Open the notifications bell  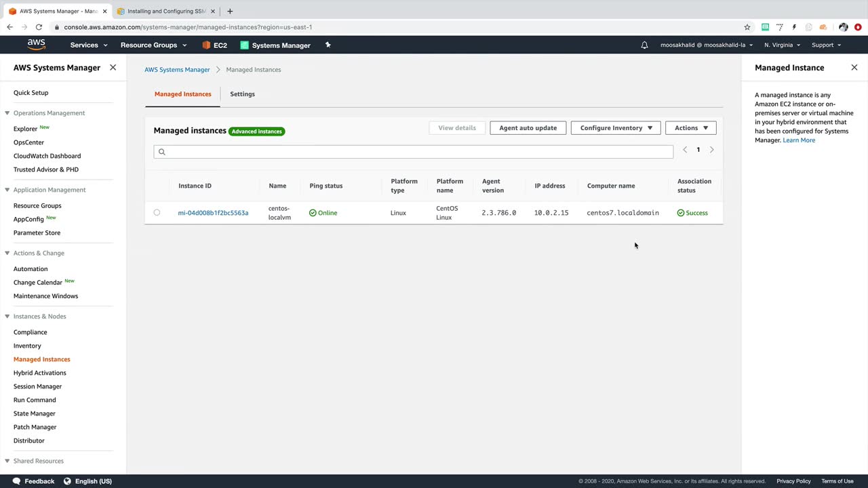point(644,45)
